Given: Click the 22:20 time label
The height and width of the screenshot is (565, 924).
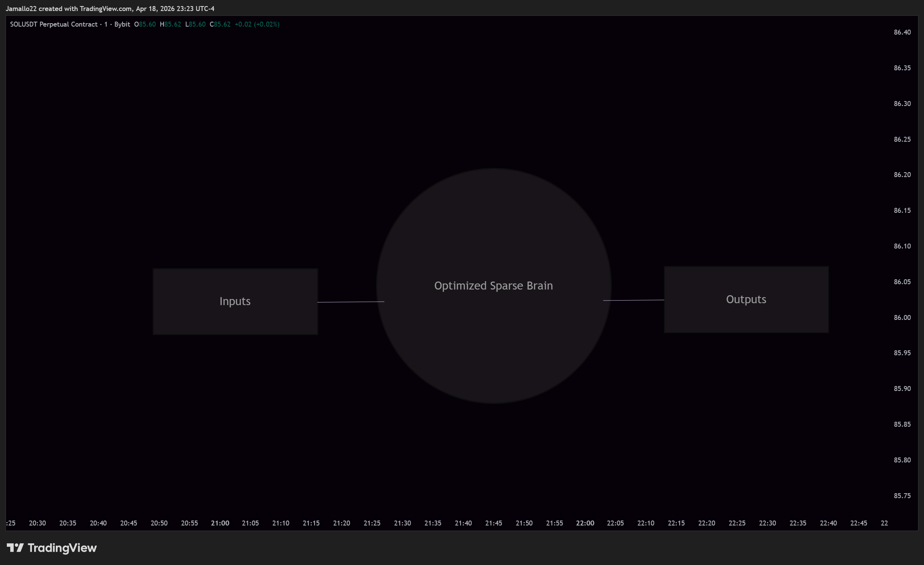Looking at the screenshot, I should pos(706,523).
